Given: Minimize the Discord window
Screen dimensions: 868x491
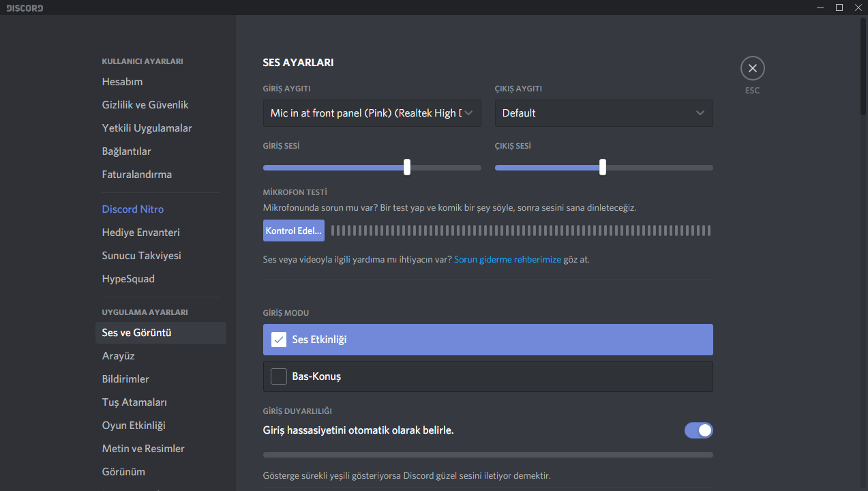Looking at the screenshot, I should (x=820, y=8).
